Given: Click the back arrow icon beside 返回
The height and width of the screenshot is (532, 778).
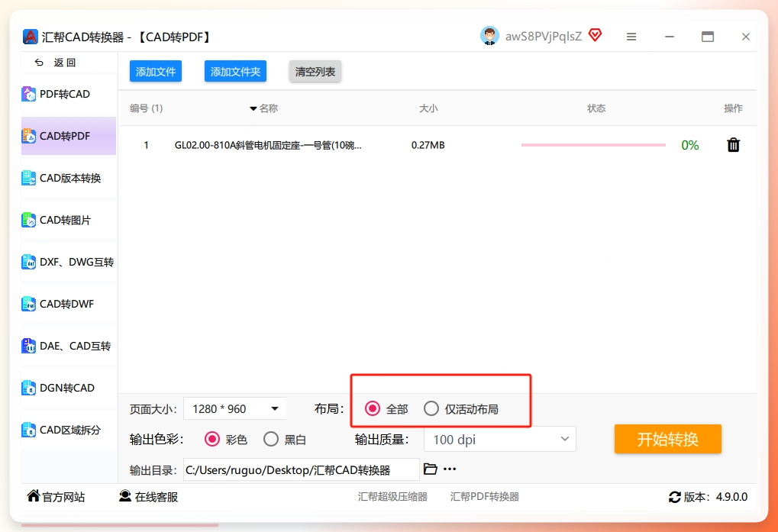Looking at the screenshot, I should coord(39,63).
